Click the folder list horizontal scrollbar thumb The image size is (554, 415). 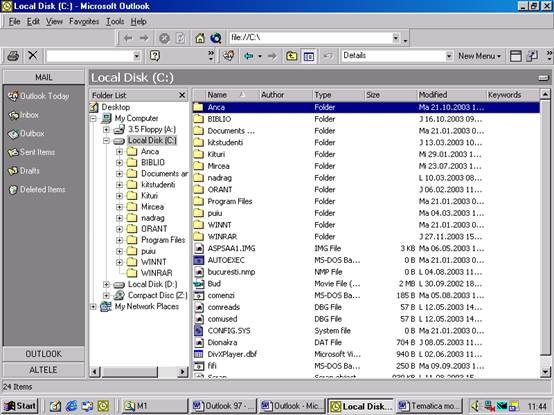click(x=129, y=372)
